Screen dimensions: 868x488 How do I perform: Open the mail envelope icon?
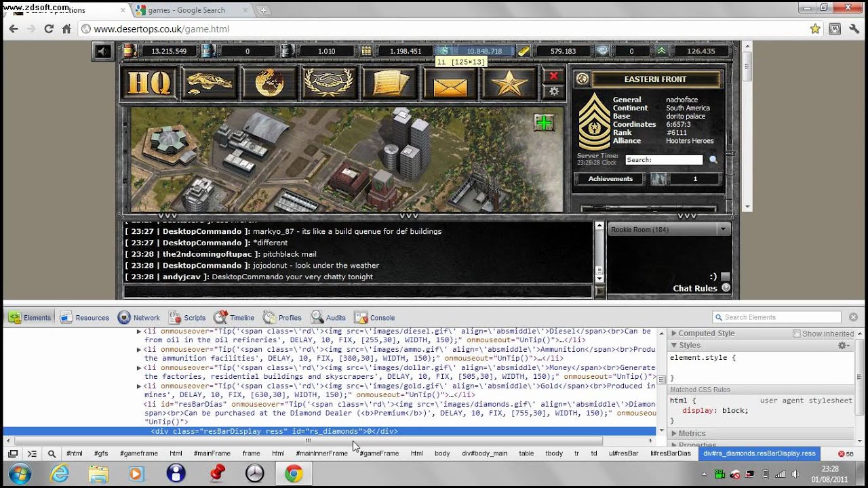tap(449, 83)
